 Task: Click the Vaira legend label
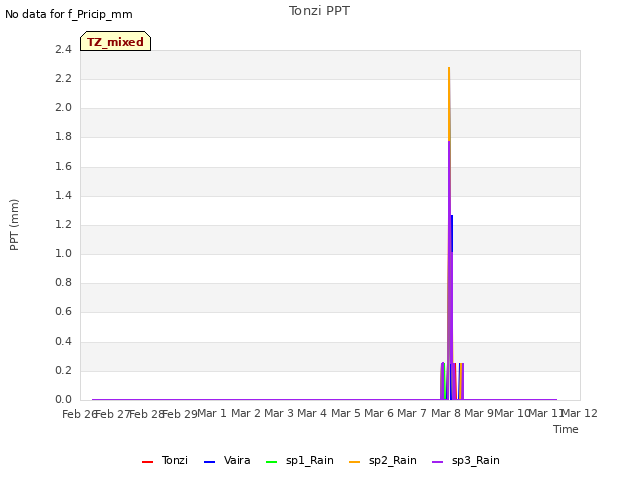point(237,460)
